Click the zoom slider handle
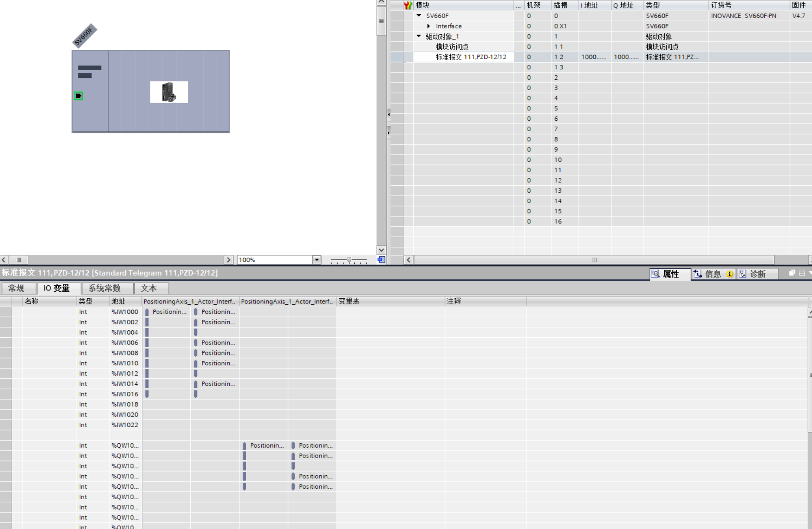The height and width of the screenshot is (529, 812). pyautogui.click(x=349, y=260)
